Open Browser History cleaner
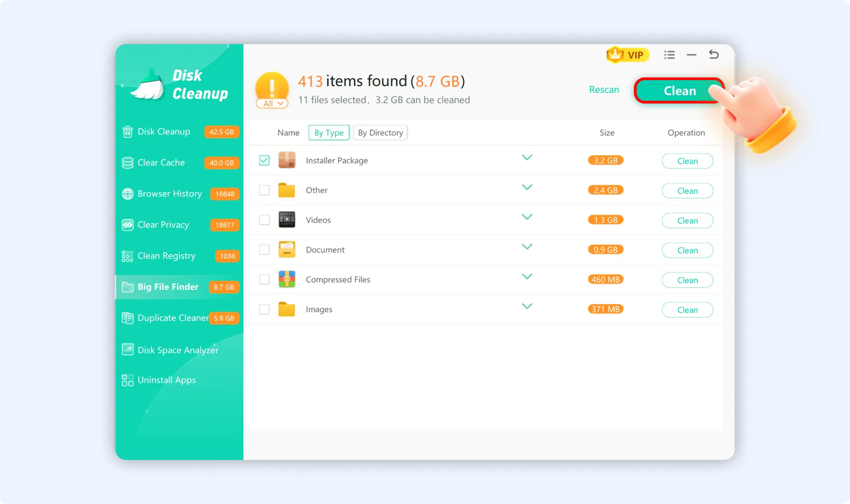Screen dimensions: 850x504 [169, 193]
